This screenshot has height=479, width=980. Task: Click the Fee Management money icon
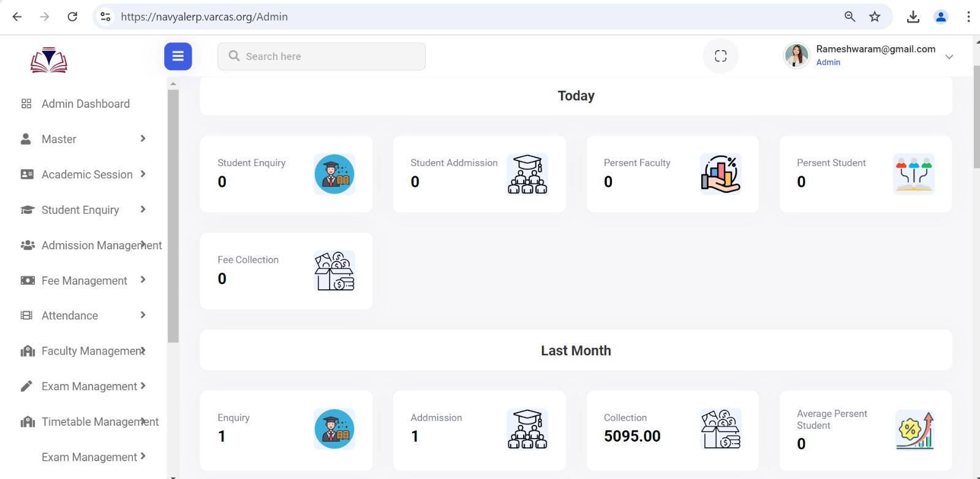[x=28, y=281]
